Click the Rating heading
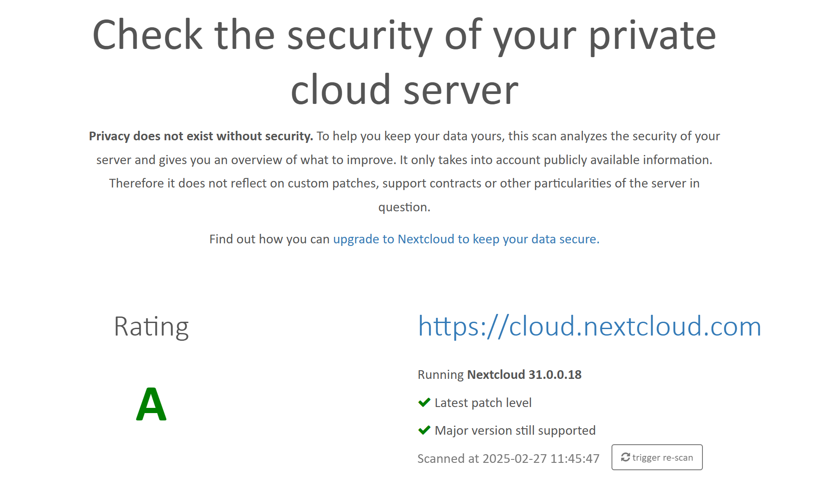Image resolution: width=838 pixels, height=504 pixels. point(151,326)
